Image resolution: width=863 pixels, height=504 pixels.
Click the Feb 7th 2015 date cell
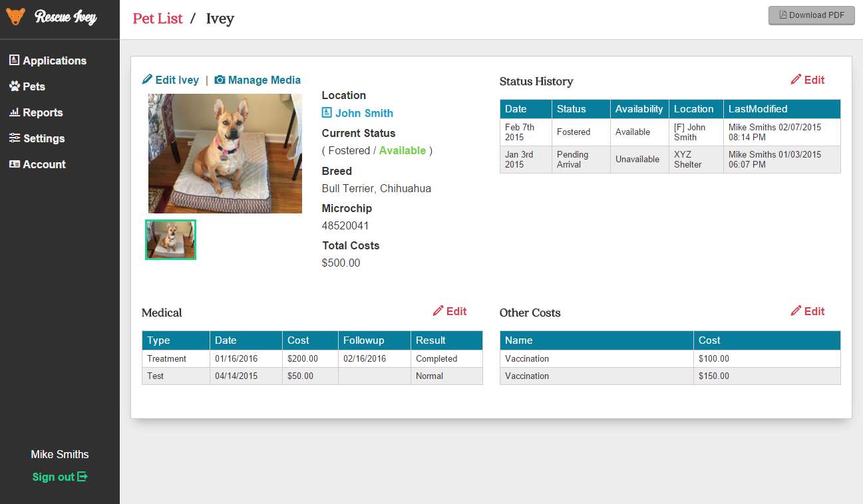coord(526,132)
